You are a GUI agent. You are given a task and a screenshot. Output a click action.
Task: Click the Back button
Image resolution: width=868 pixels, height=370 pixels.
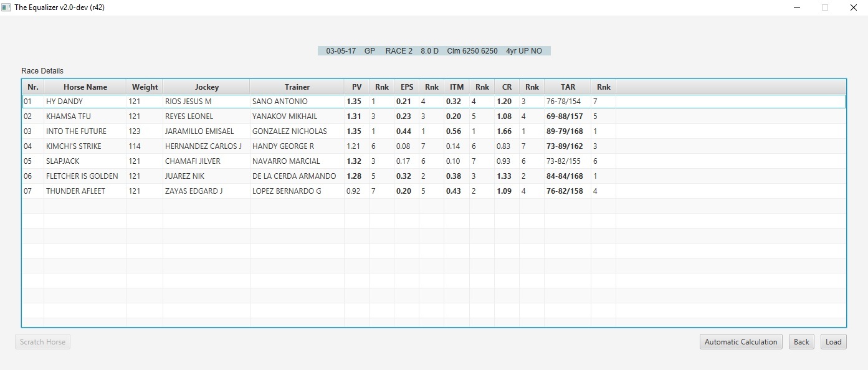click(801, 341)
